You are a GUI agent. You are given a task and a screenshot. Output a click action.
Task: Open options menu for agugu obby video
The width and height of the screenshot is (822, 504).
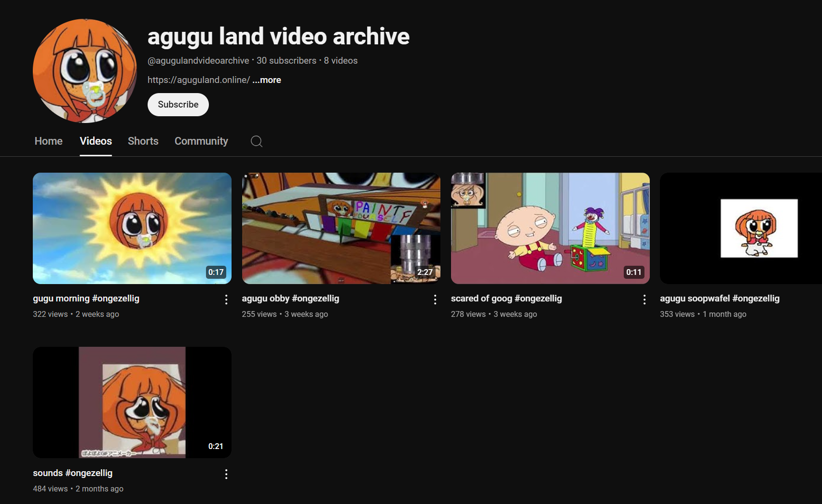click(x=435, y=300)
